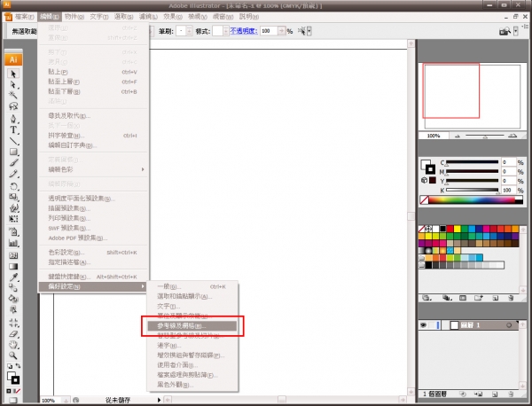
Task: Open opacity percentage dropdown arrow
Action: (x=282, y=31)
